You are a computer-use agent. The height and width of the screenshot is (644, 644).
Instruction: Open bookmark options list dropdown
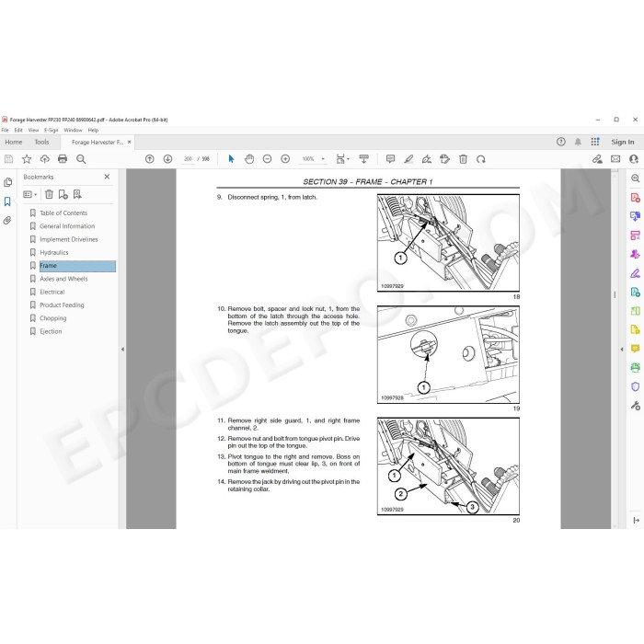click(30, 195)
